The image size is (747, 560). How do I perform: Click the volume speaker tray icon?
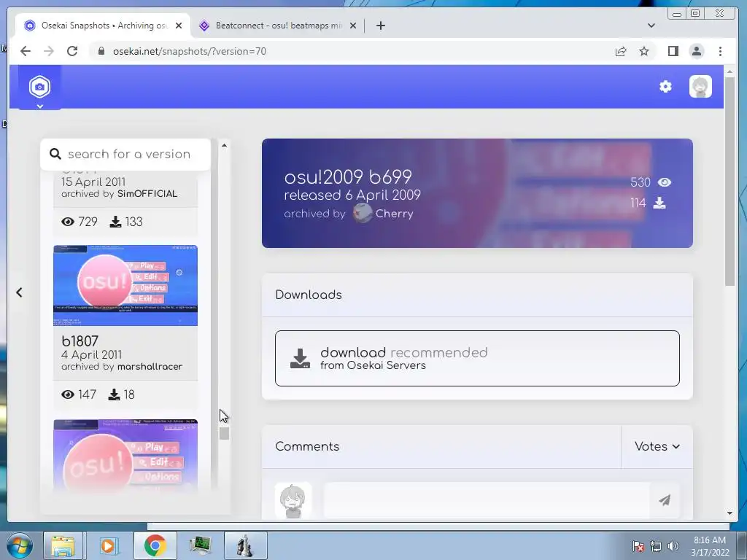(673, 546)
